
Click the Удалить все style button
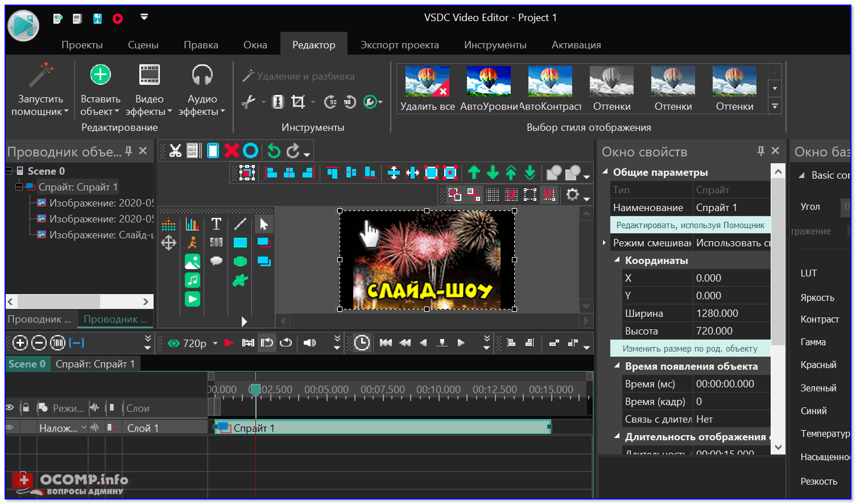[x=427, y=89]
